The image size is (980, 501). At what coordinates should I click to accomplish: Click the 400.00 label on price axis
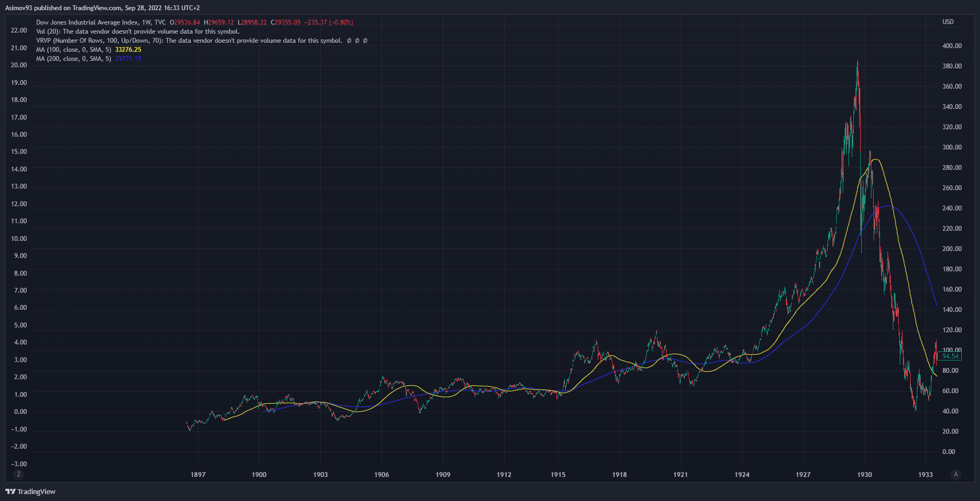click(x=952, y=46)
